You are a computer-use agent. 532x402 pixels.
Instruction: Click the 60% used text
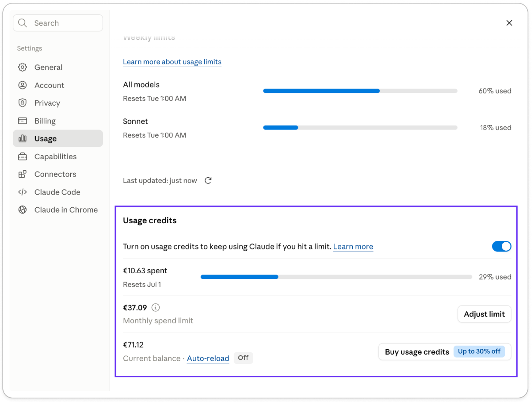click(x=495, y=91)
